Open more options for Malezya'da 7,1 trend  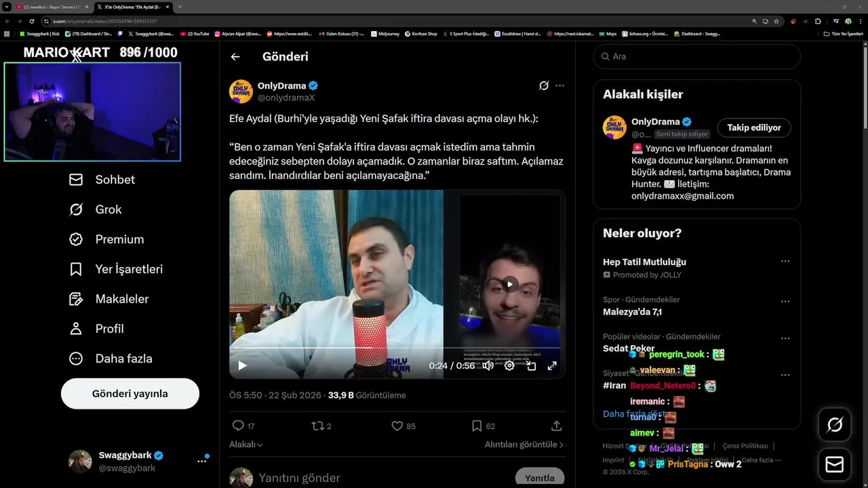coord(785,302)
